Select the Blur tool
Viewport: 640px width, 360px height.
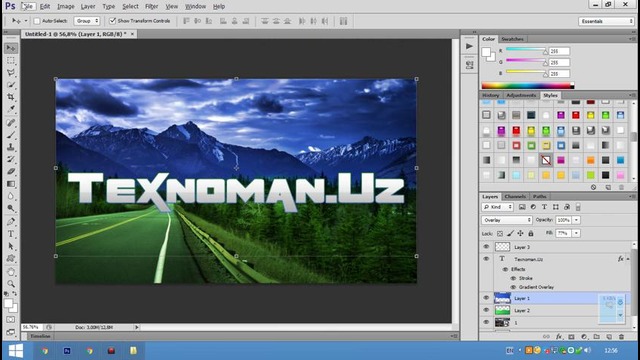point(11,196)
